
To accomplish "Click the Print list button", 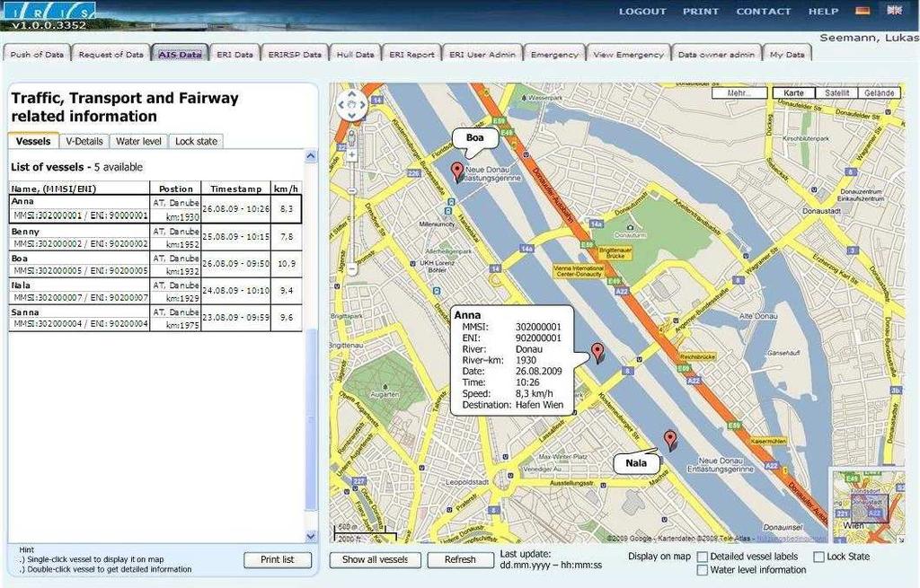I will pos(278,560).
